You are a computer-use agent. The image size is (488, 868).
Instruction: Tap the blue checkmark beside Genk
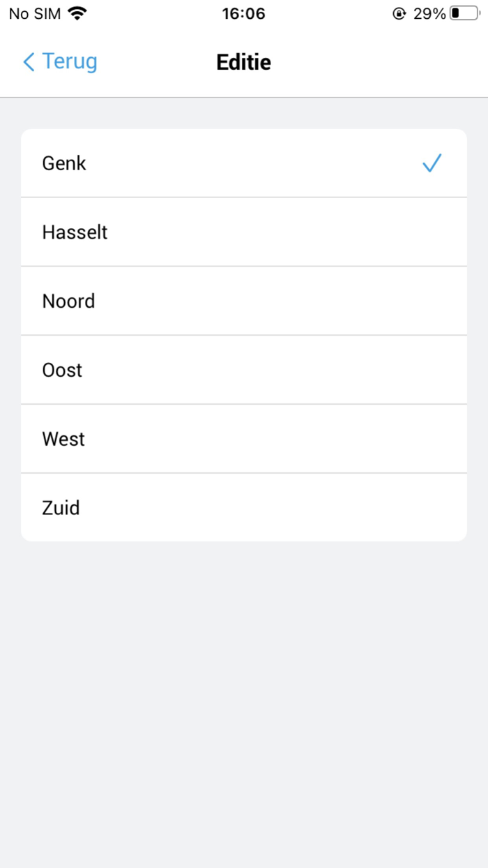pos(432,163)
